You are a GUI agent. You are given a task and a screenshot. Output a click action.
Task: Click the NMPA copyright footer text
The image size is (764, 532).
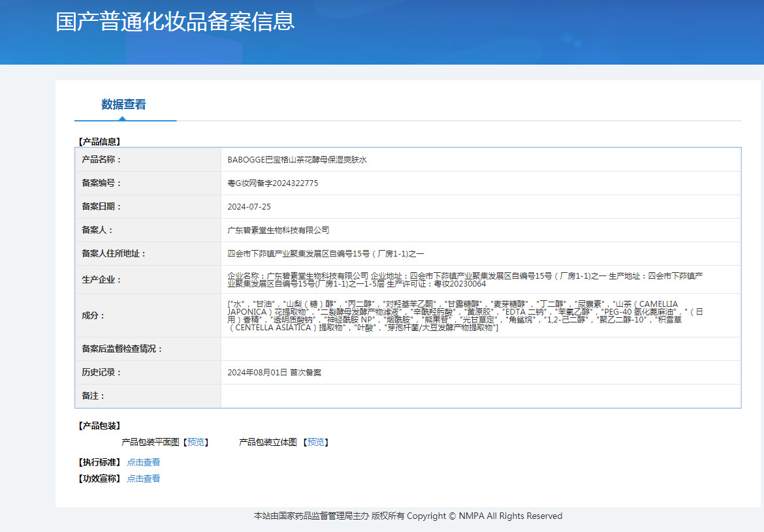408,516
